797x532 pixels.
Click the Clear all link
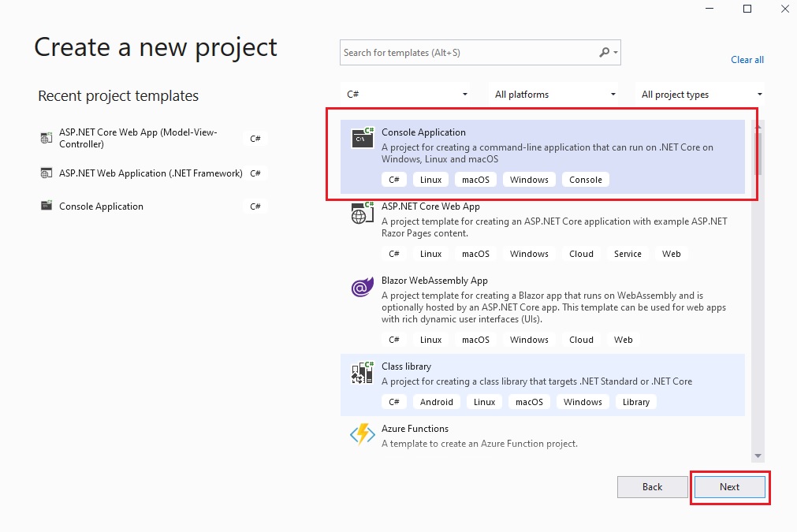(x=747, y=59)
